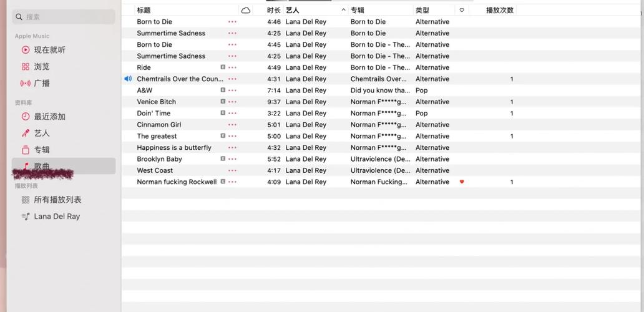644x312 pixels.
Task: Select the song title Happiness is a butterfly
Action: (x=174, y=148)
